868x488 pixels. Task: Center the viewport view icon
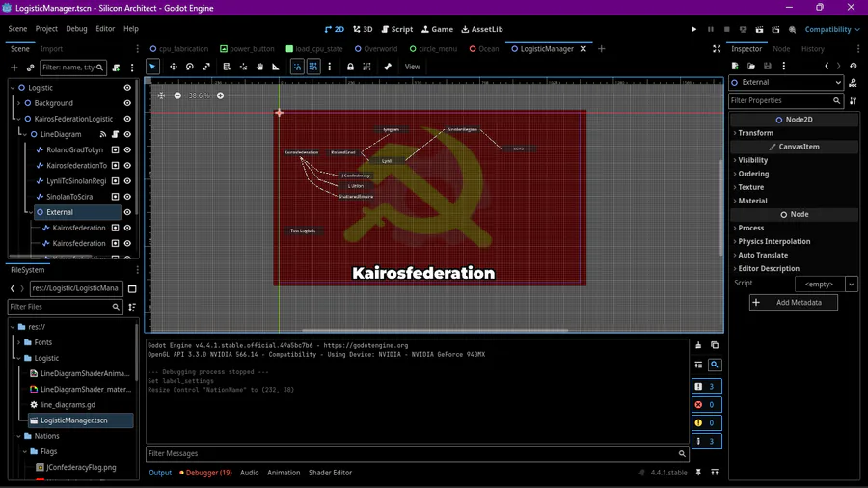click(161, 95)
